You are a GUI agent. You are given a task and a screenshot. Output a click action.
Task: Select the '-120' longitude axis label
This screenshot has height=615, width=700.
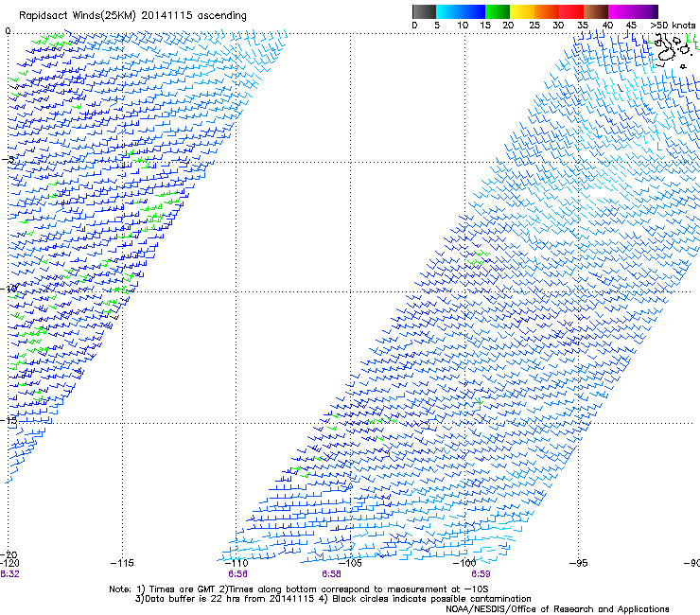click(9, 563)
